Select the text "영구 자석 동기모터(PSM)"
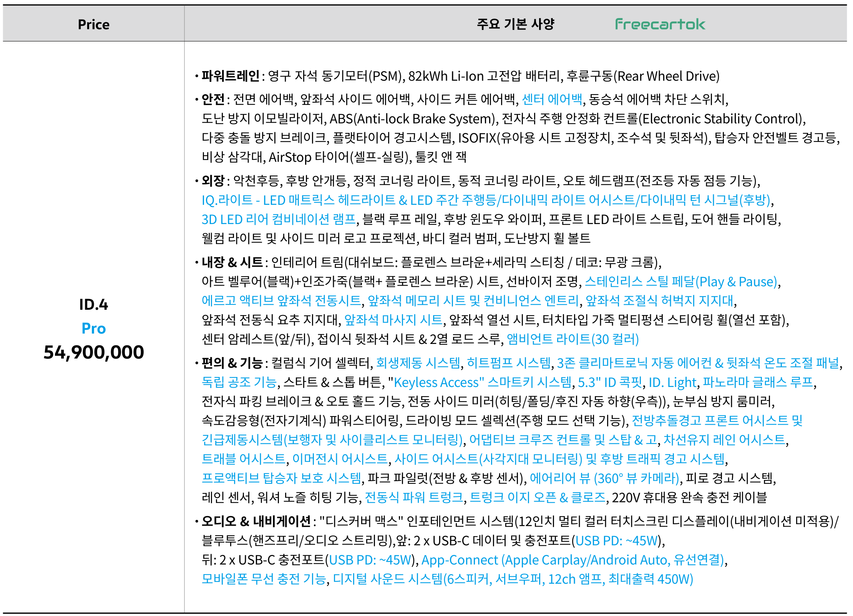 [x=335, y=76]
